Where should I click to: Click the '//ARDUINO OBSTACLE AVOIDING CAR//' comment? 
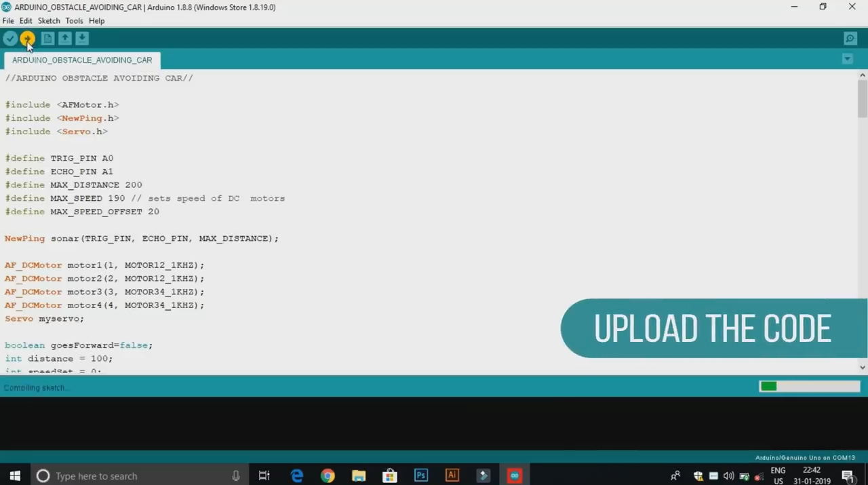(99, 78)
